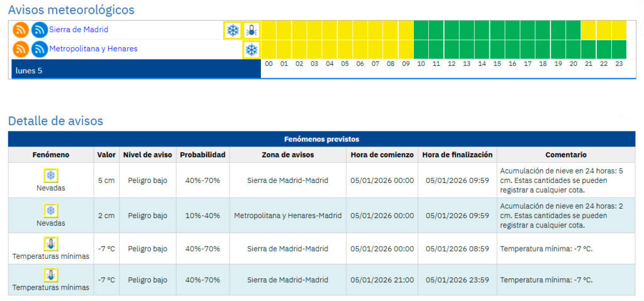
Task: Open the Sierra de Madrid link
Action: point(79,30)
